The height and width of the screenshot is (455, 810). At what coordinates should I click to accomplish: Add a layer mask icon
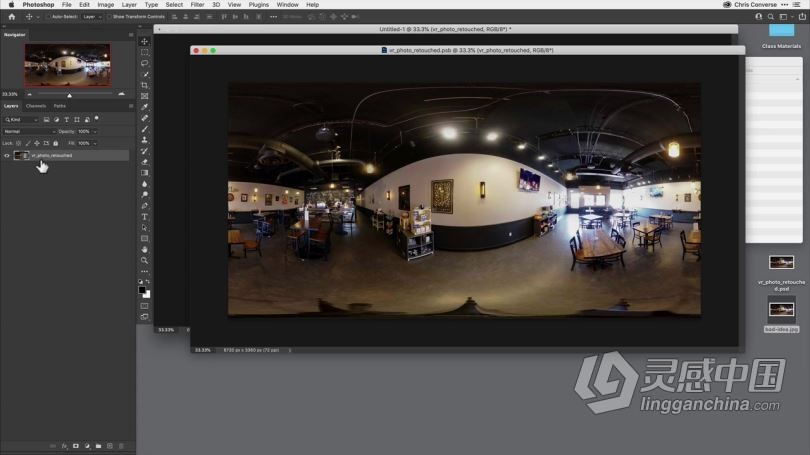75,446
